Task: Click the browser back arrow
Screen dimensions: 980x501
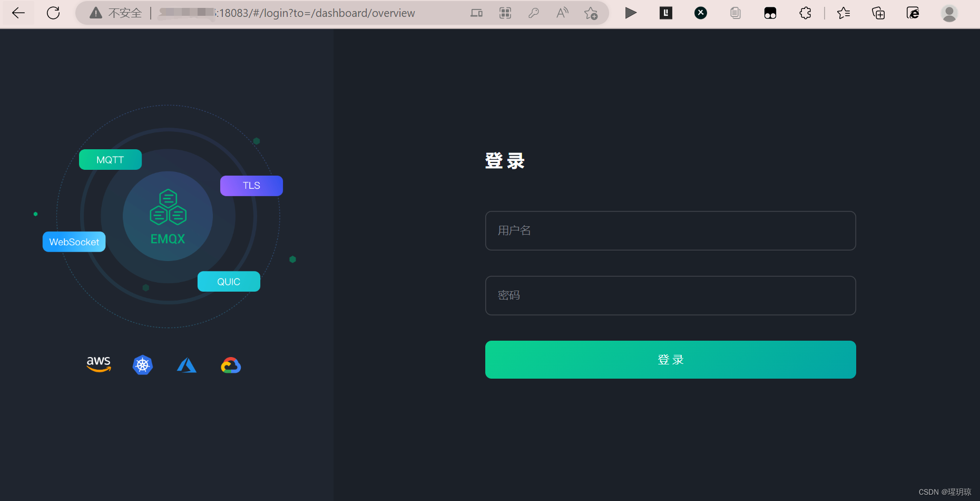Action: tap(18, 13)
